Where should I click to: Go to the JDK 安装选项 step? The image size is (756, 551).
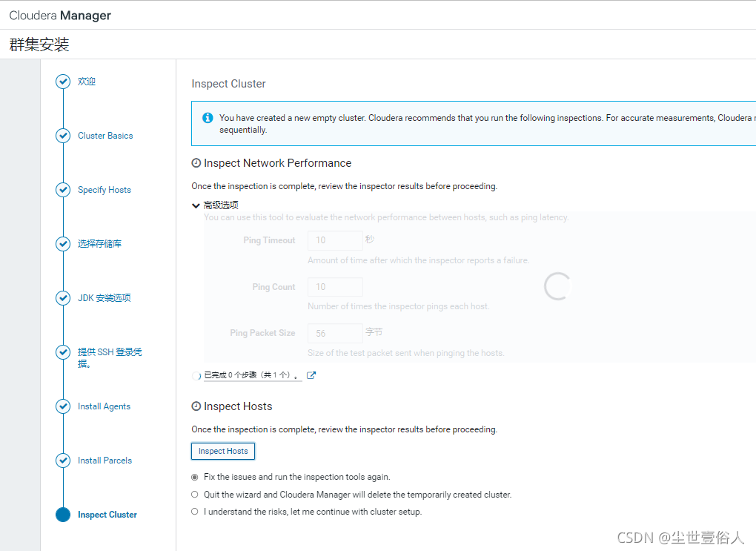(105, 297)
